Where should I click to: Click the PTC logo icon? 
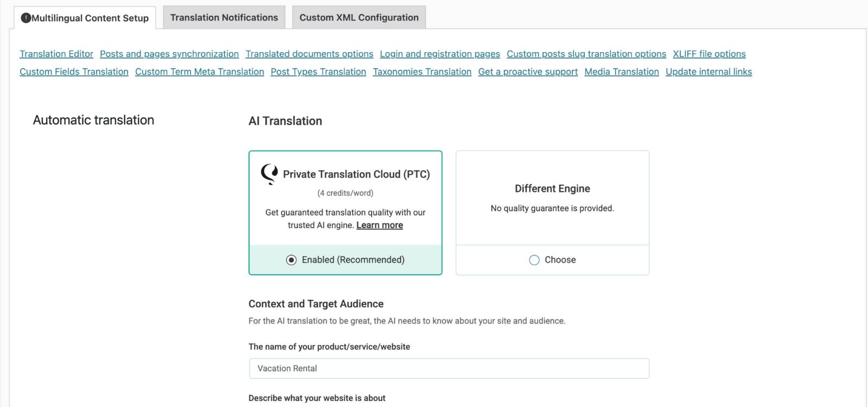269,174
